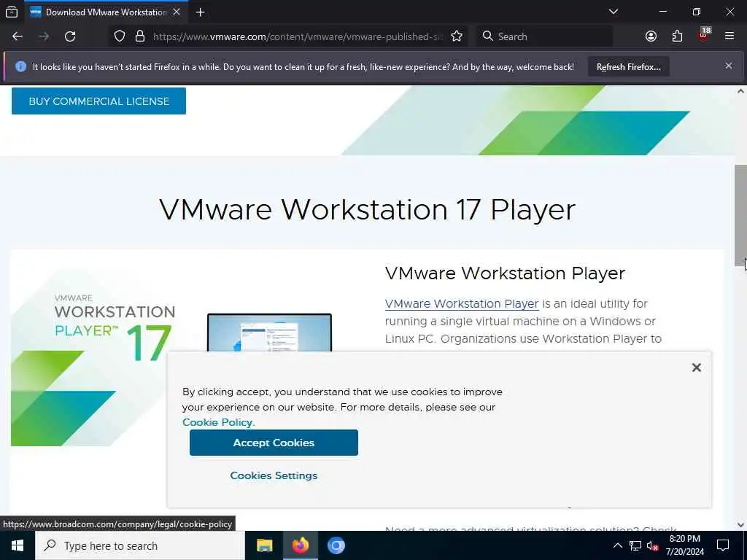Open the clock showing 8:20 PM
This screenshot has height=560, width=747.
[x=684, y=545]
